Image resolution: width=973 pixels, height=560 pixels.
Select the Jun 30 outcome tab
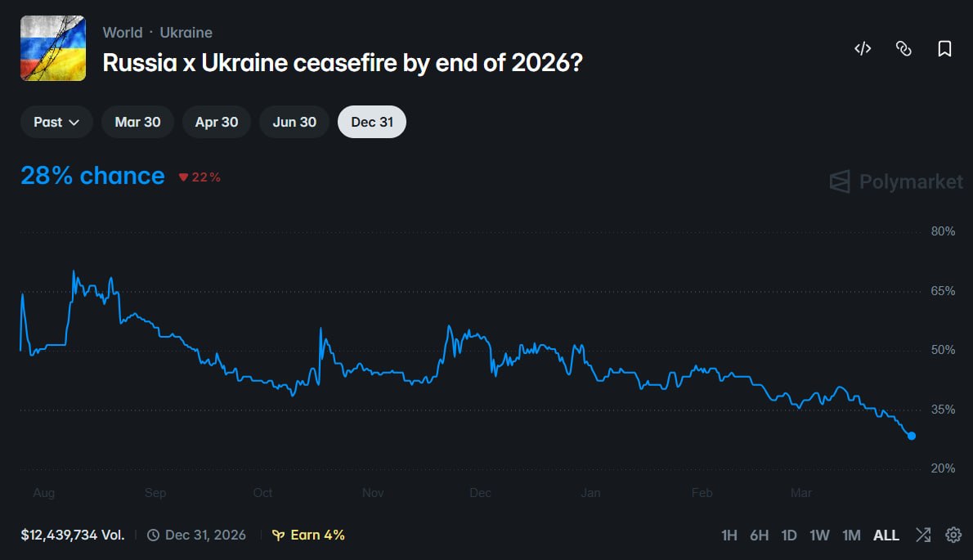tap(294, 121)
